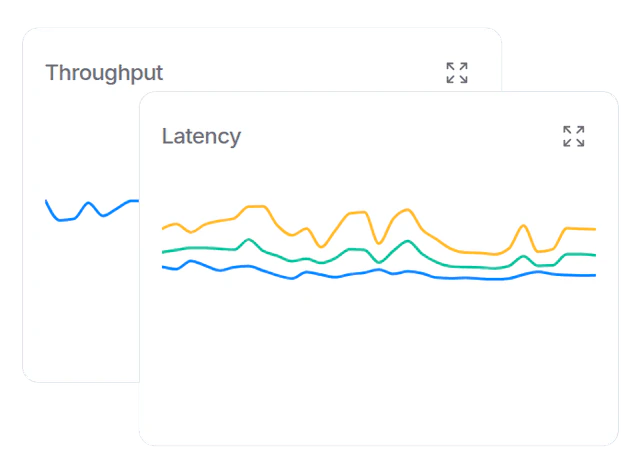
Task: Click right end of green Latency line
Action: tap(595, 255)
